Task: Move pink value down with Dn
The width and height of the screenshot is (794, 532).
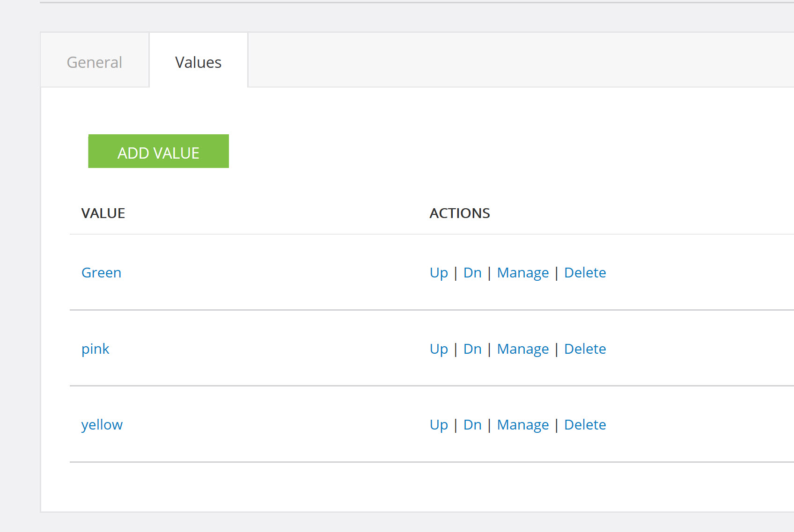Action: 472,349
